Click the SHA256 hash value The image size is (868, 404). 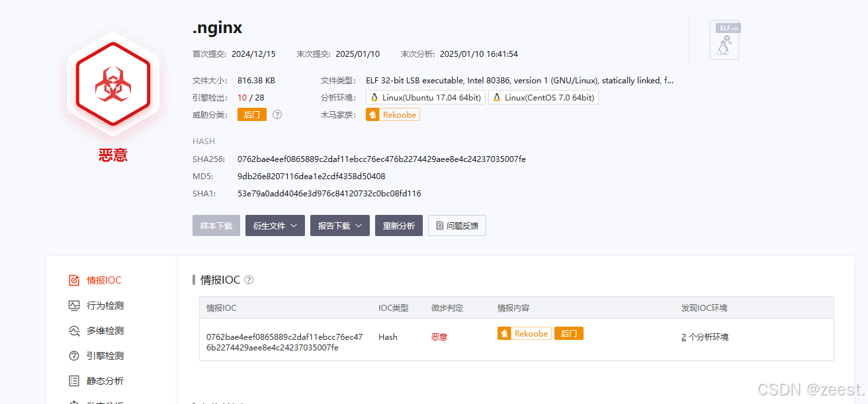382,159
